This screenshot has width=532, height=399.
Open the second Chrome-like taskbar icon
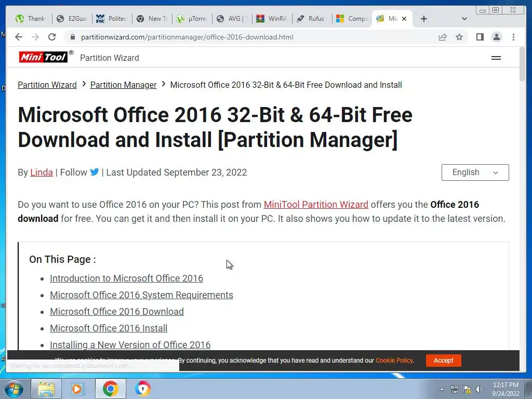point(142,389)
